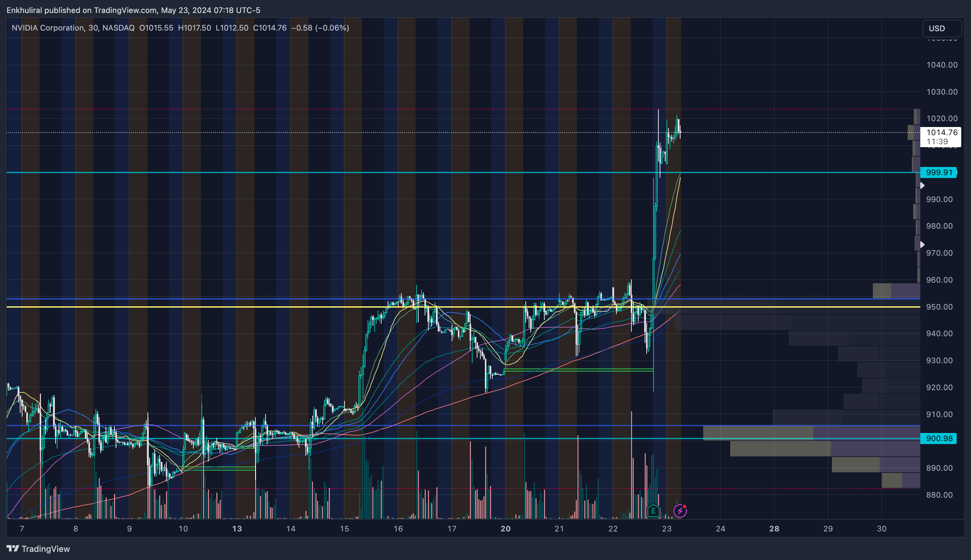Click date label 20 on time axis

tap(506, 529)
